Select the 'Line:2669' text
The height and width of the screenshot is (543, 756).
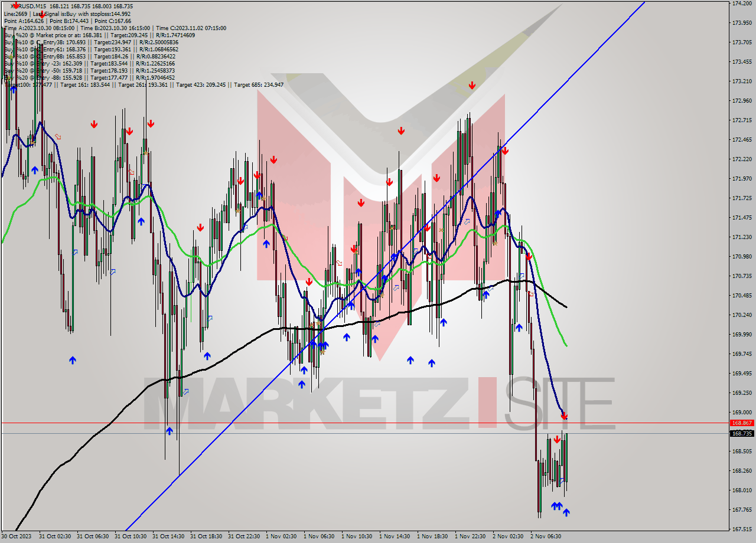point(16,14)
